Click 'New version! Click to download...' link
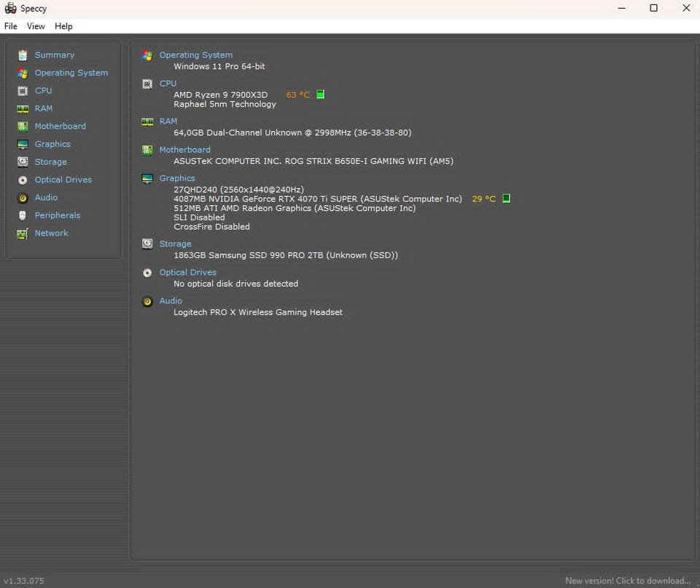The width and height of the screenshot is (700, 588). (x=628, y=581)
